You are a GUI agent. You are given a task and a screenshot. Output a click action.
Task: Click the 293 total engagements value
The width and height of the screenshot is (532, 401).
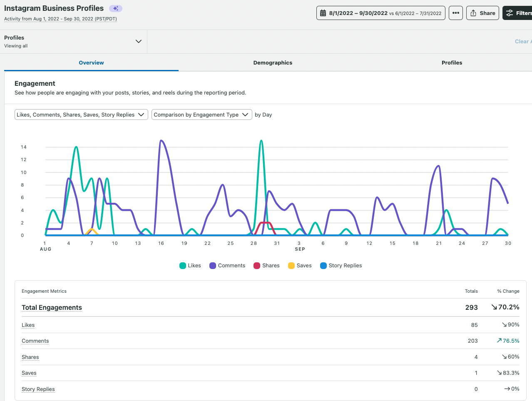(471, 307)
